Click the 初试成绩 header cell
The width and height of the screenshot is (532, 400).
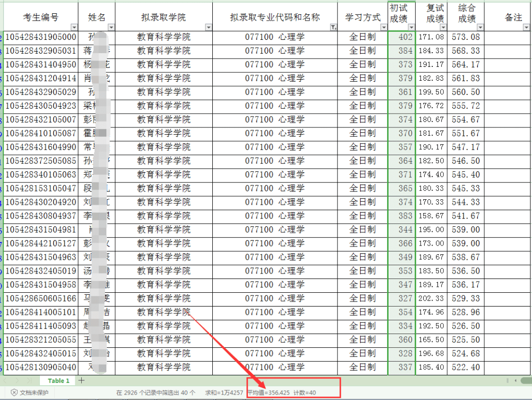coord(402,17)
